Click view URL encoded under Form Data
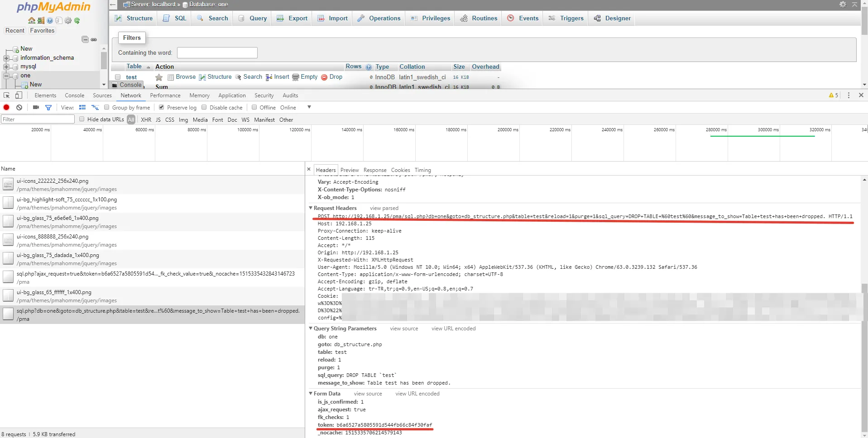 pyautogui.click(x=417, y=394)
